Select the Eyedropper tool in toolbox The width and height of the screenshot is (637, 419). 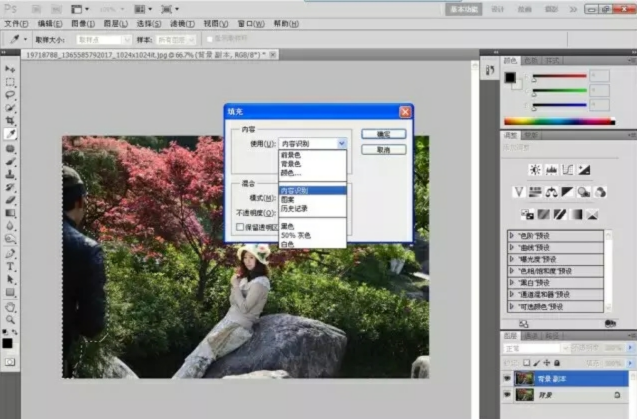pos(10,134)
